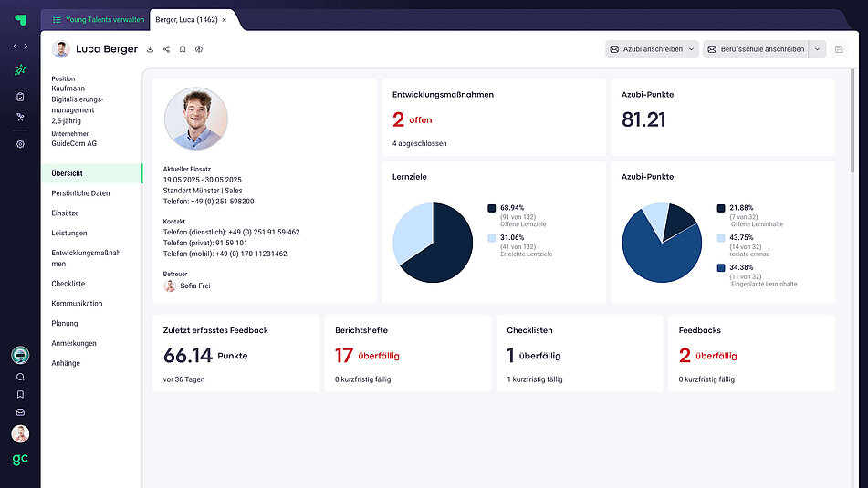Image resolution: width=868 pixels, height=488 pixels.
Task: Open the arrow next to Berufsschule anschreiben
Action: tap(817, 49)
